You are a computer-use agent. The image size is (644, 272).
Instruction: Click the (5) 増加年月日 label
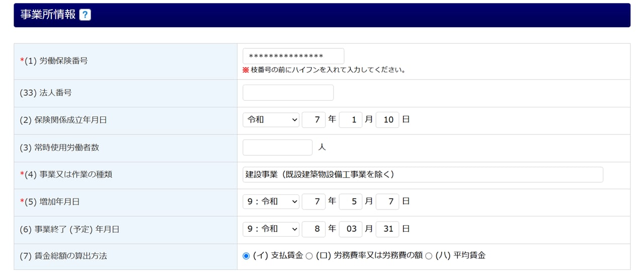(x=50, y=201)
